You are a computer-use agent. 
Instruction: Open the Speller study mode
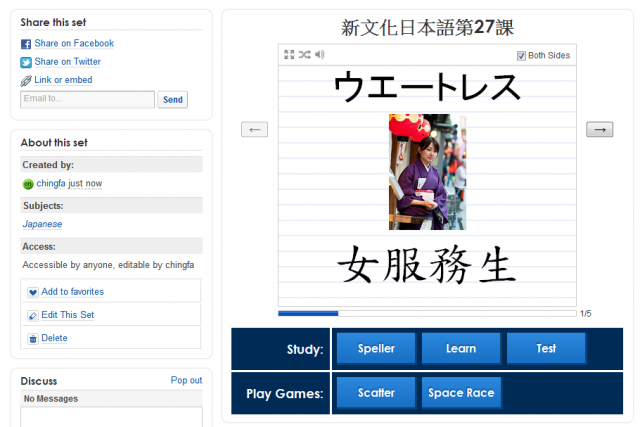click(376, 348)
